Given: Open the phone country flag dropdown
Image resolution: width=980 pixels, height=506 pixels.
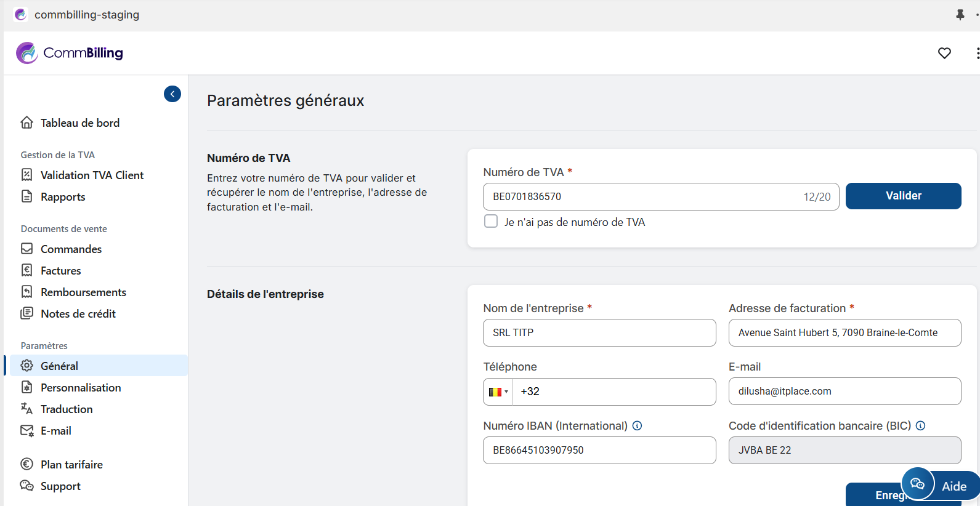Looking at the screenshot, I should tap(498, 392).
